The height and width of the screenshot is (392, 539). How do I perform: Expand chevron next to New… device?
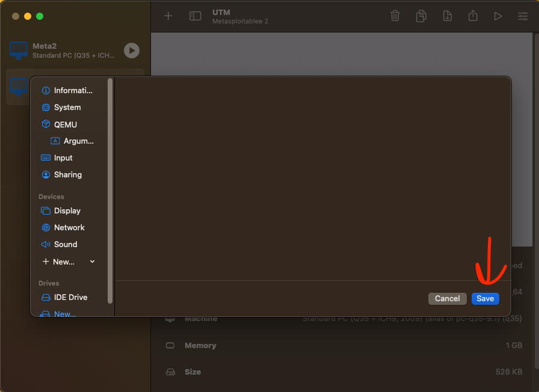92,262
